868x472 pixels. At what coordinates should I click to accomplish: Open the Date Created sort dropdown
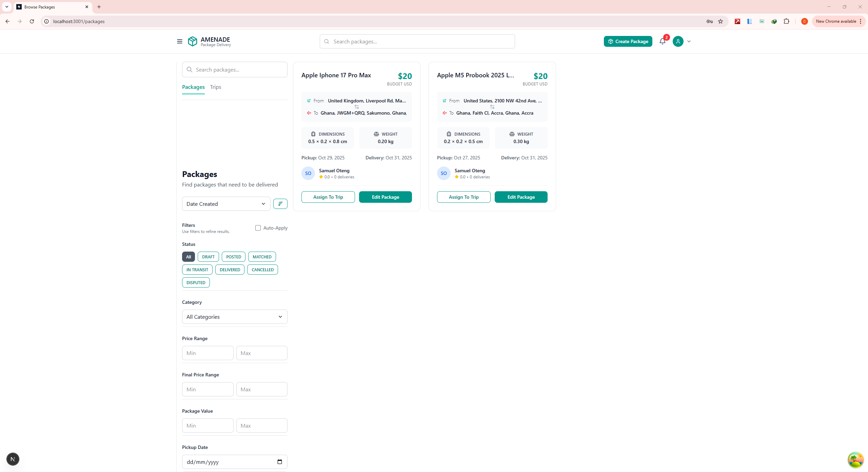coord(226,204)
